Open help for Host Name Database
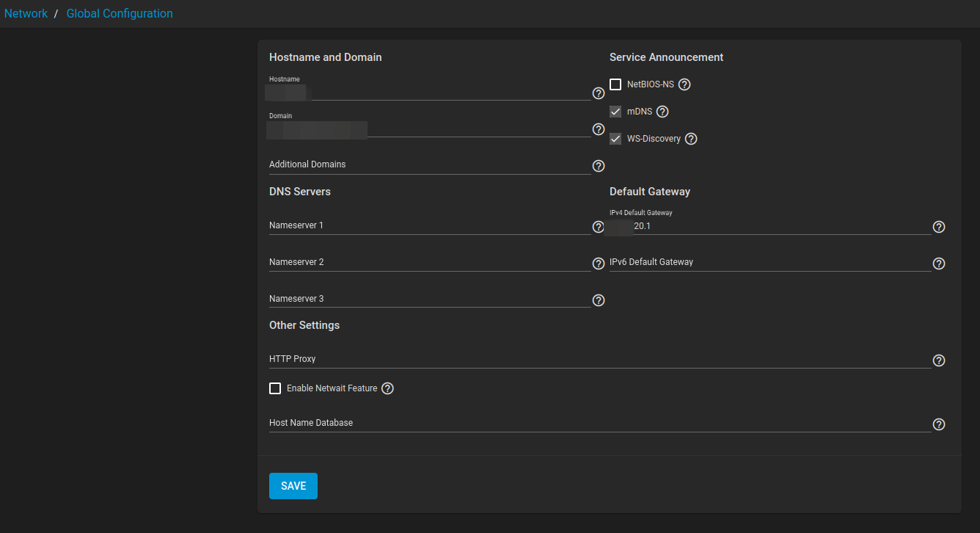 939,424
